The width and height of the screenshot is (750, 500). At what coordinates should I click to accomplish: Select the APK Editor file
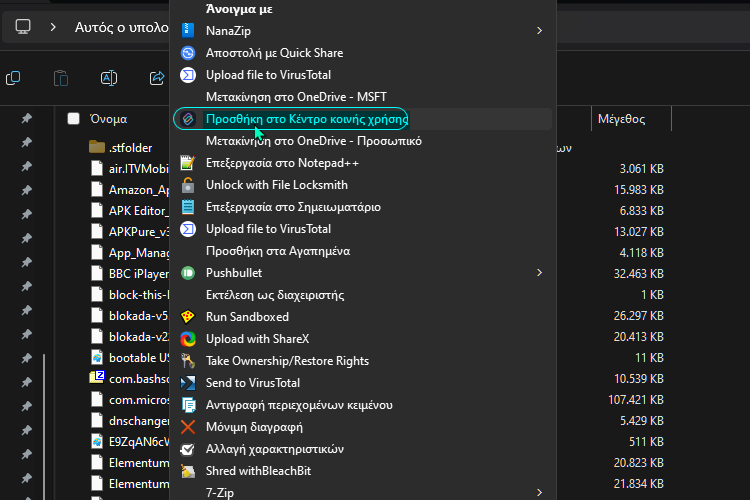(130, 211)
